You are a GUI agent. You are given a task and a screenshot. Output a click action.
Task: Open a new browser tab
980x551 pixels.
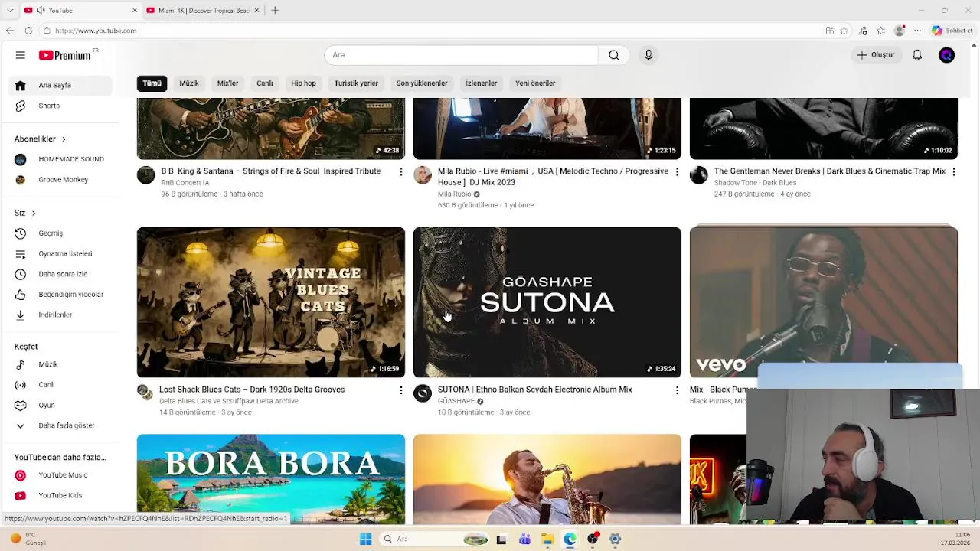[275, 11]
